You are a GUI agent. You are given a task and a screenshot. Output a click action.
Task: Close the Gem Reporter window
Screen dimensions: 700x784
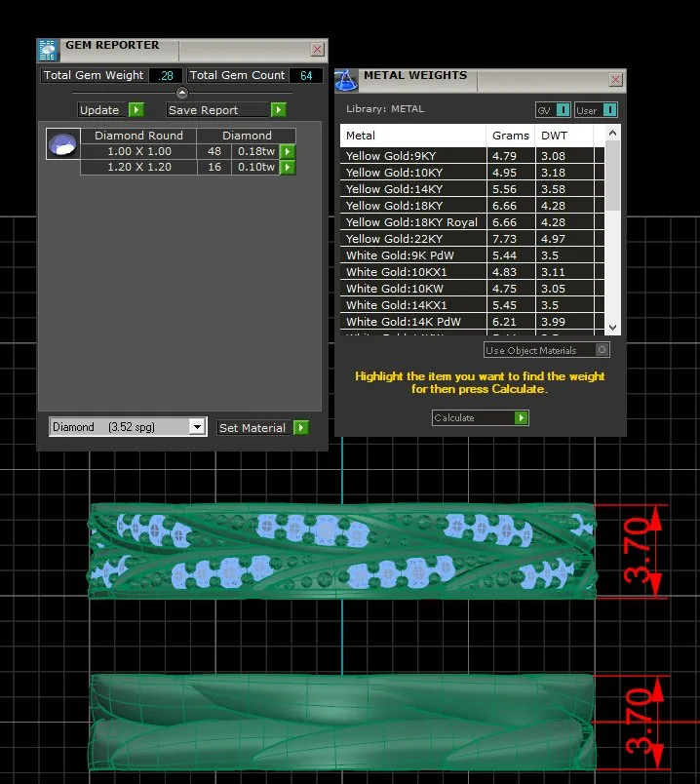click(x=317, y=49)
